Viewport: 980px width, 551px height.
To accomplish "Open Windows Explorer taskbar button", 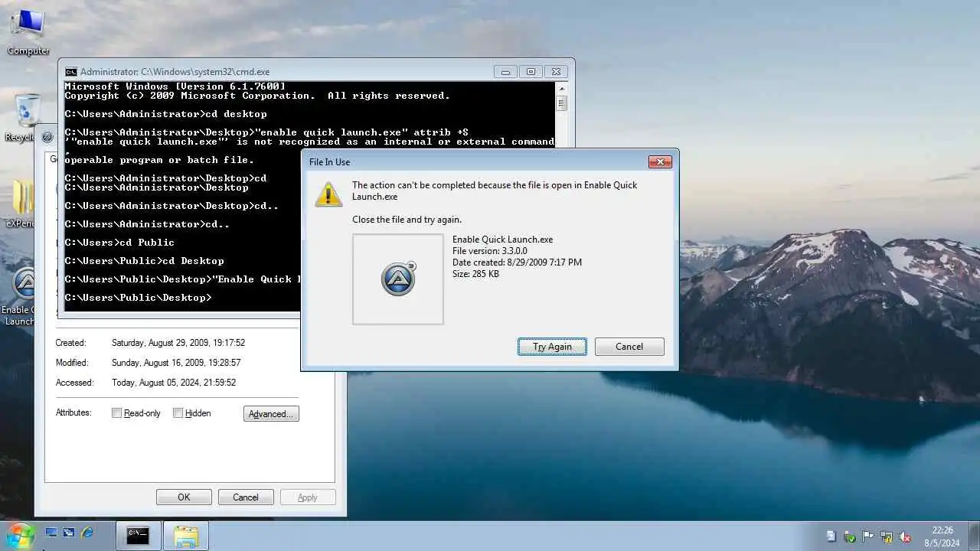I will click(x=186, y=536).
